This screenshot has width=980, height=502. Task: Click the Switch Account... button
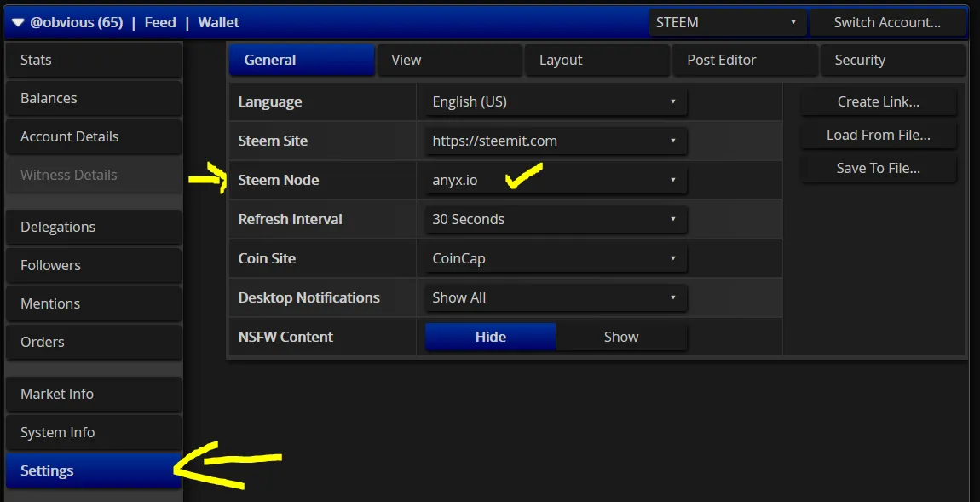(887, 22)
